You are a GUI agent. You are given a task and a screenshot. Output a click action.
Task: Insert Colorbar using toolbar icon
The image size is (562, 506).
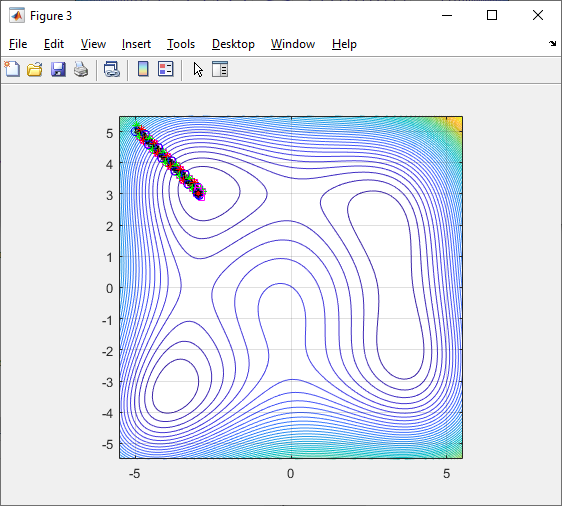pos(143,69)
